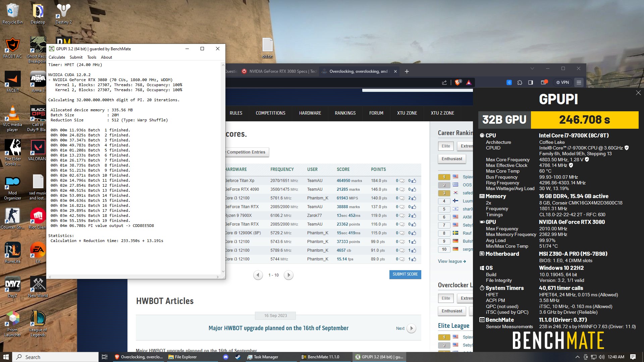Image resolution: width=644 pixels, height=362 pixels.
Task: Open the Tools menu in GPUPI
Action: [92, 57]
